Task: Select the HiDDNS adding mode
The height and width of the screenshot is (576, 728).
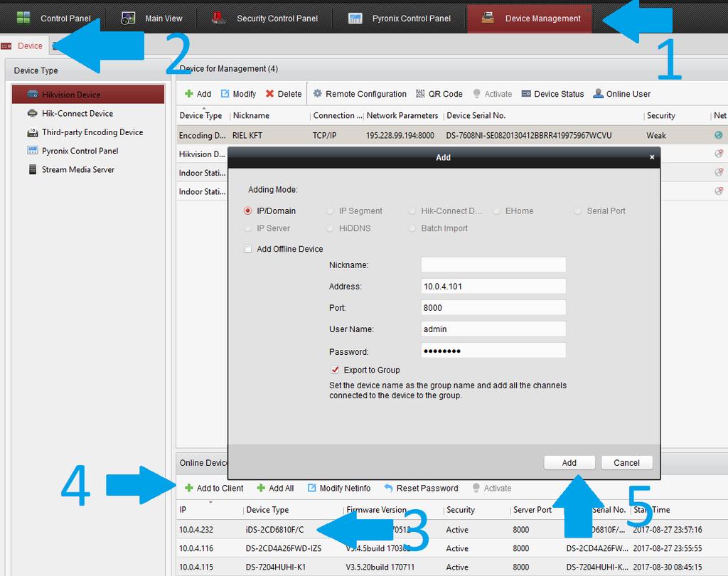Action: click(348, 228)
